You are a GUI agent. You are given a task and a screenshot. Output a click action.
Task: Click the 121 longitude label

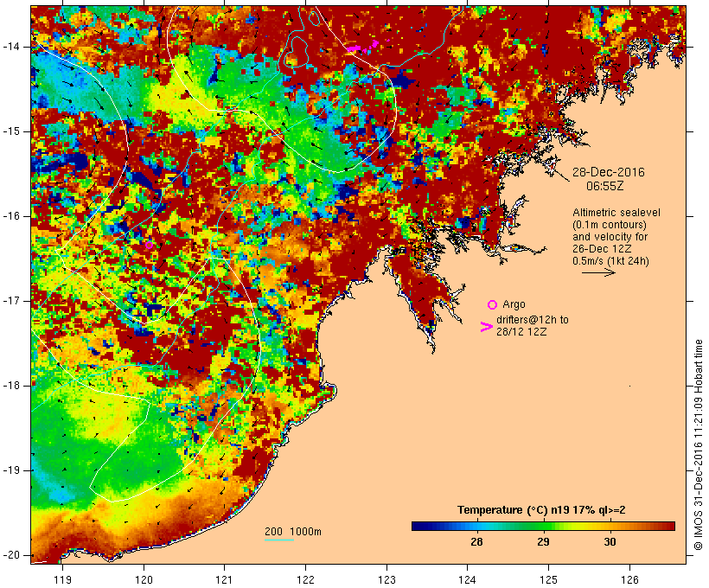pyautogui.click(x=224, y=580)
